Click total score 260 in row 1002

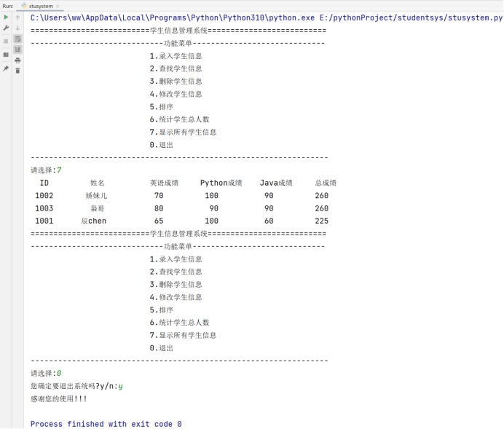point(322,196)
